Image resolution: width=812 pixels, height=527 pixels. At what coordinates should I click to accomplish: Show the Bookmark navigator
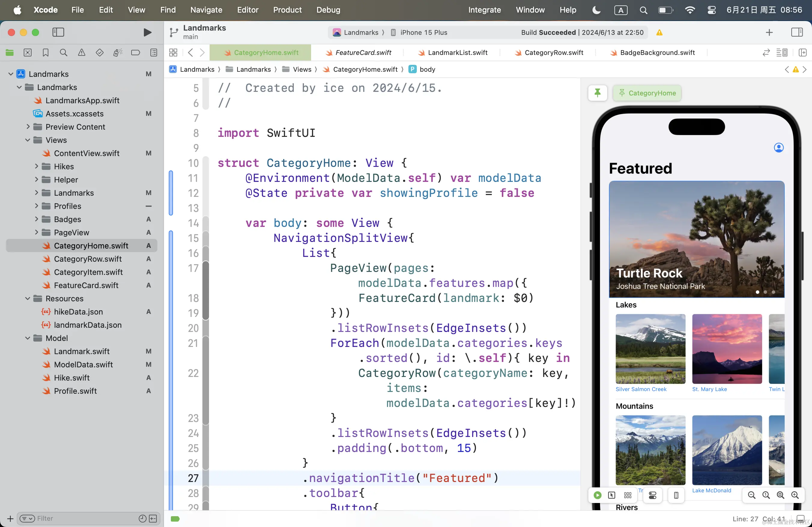pyautogui.click(x=45, y=53)
